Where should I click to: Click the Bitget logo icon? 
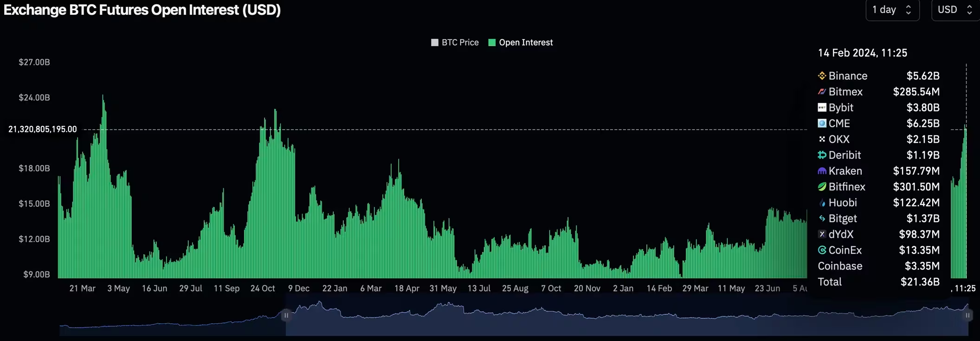(822, 218)
